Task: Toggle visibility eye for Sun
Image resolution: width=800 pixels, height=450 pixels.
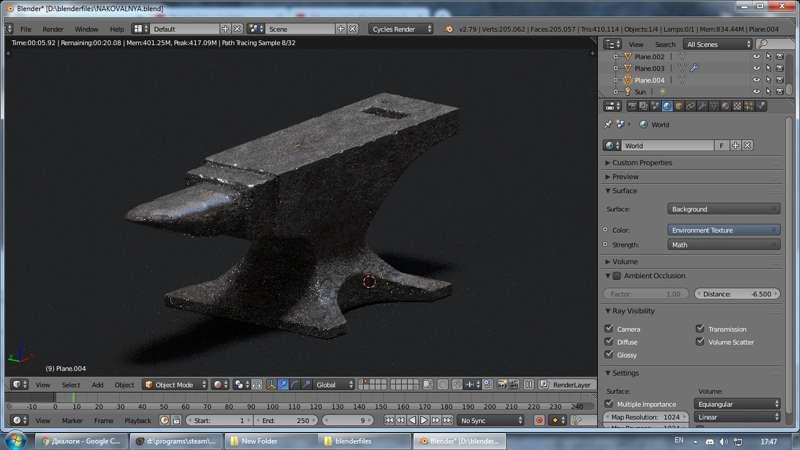Action: (756, 92)
